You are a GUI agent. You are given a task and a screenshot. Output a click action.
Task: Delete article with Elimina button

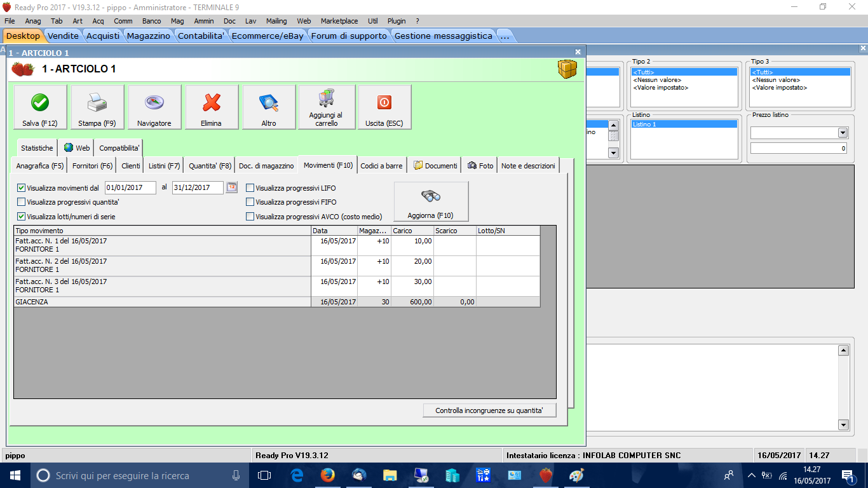pyautogui.click(x=212, y=107)
